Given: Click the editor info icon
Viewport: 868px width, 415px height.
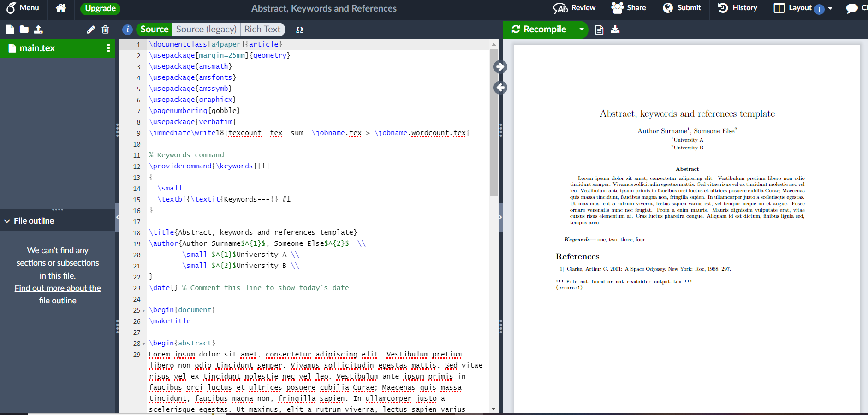Looking at the screenshot, I should [x=128, y=30].
